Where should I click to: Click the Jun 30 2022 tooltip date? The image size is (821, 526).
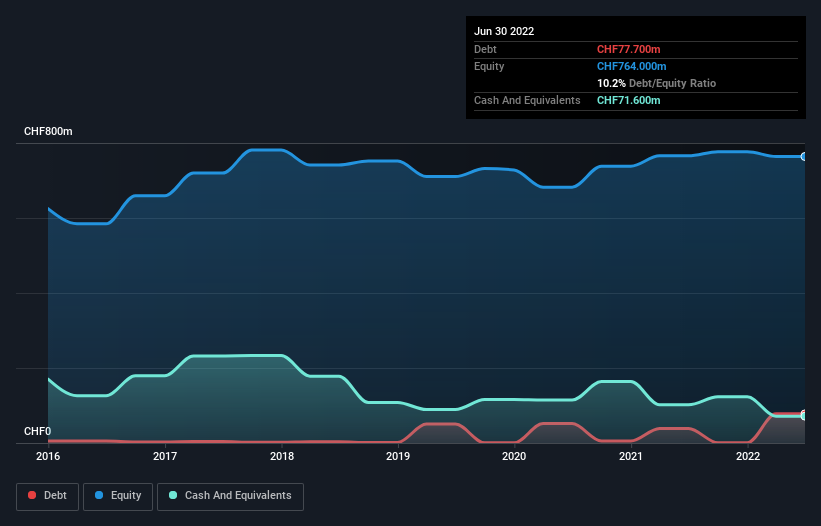[x=504, y=31]
